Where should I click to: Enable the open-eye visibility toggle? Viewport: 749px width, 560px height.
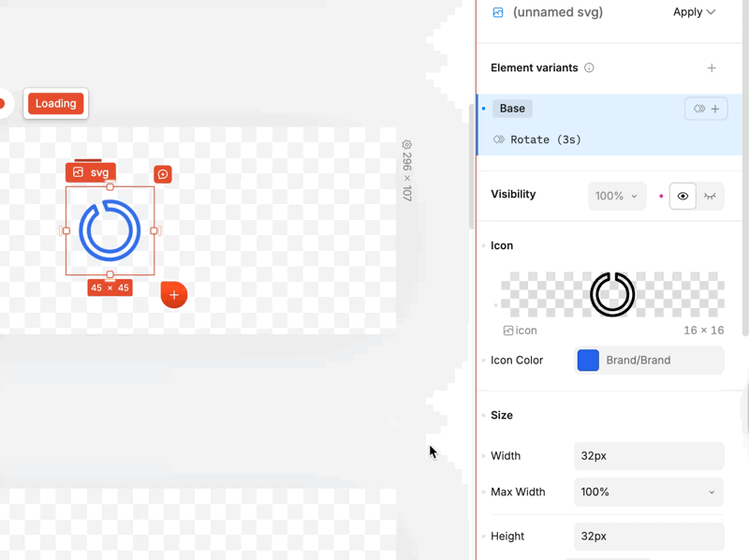click(683, 196)
